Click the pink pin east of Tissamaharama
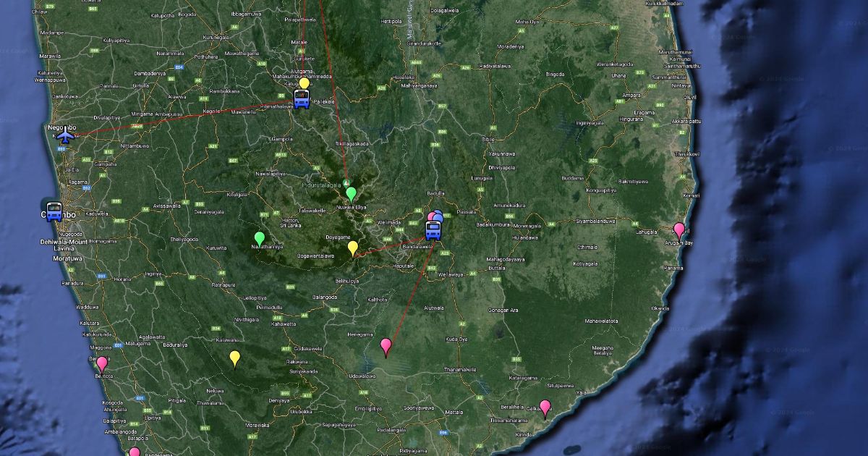Image resolution: width=868 pixels, height=456 pixels. point(545,408)
